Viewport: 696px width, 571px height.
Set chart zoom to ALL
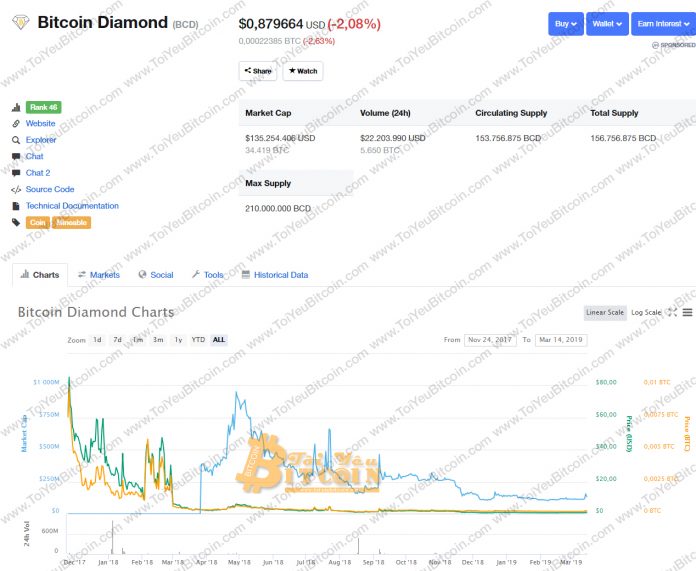pyautogui.click(x=219, y=340)
